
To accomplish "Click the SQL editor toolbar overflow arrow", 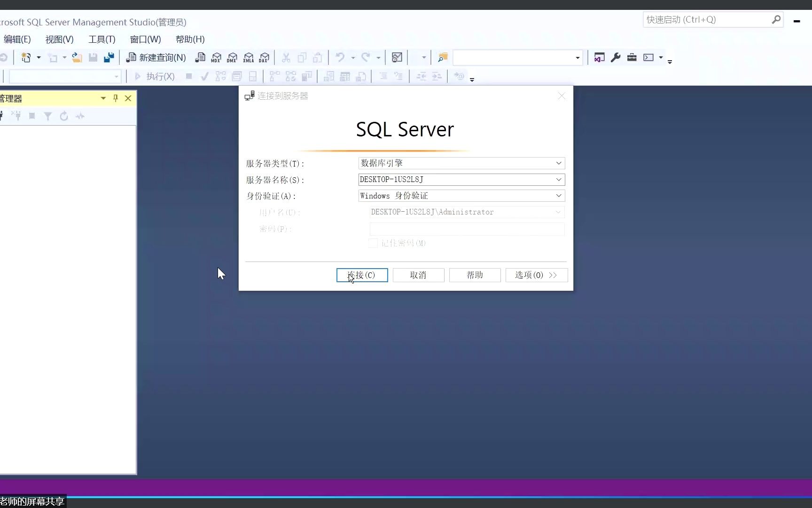I will click(472, 79).
